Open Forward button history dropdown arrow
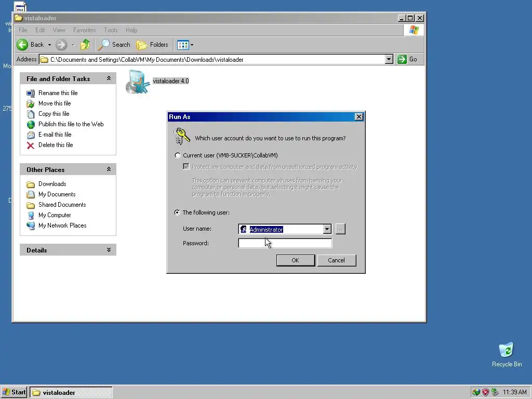Viewport: 532px width, 399px height. (x=73, y=45)
